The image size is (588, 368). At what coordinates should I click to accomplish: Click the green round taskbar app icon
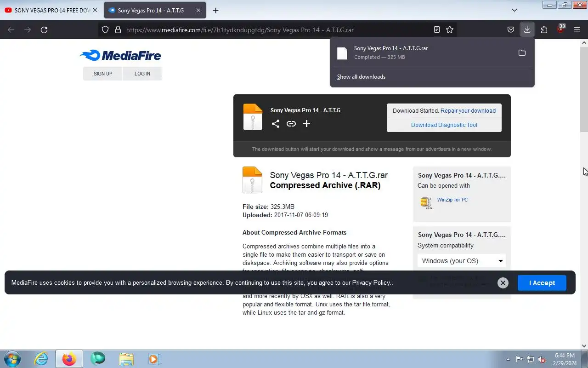tap(98, 359)
